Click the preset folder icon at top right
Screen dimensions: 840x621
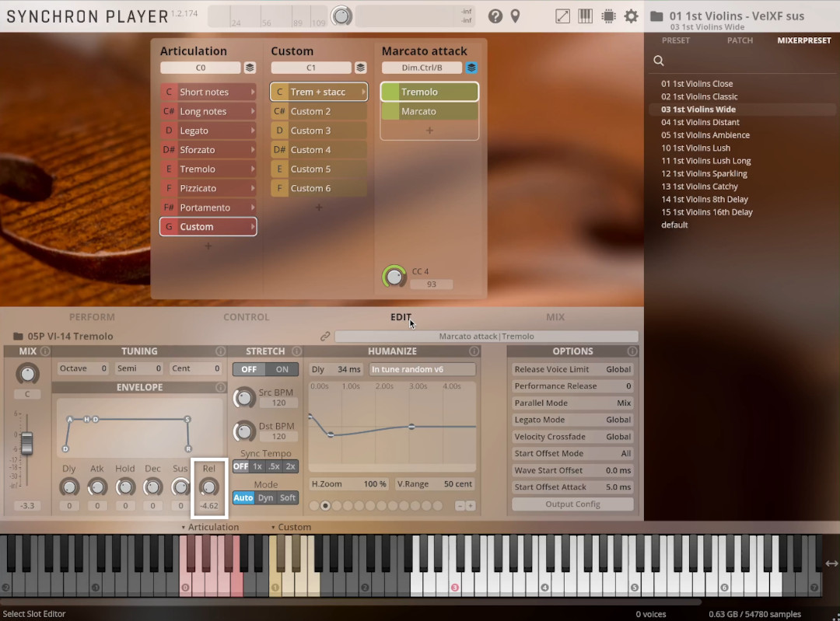656,16
